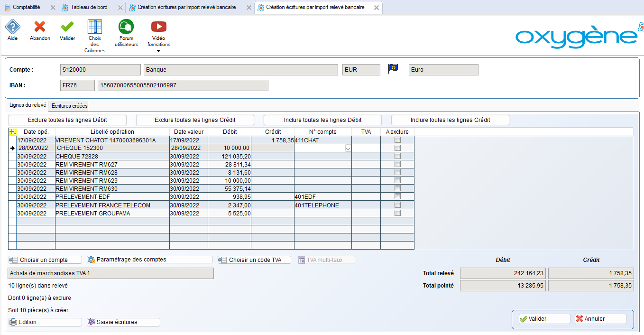Click the Annuler button at bottom right
Screen dimensions: 644x335
pos(599,319)
